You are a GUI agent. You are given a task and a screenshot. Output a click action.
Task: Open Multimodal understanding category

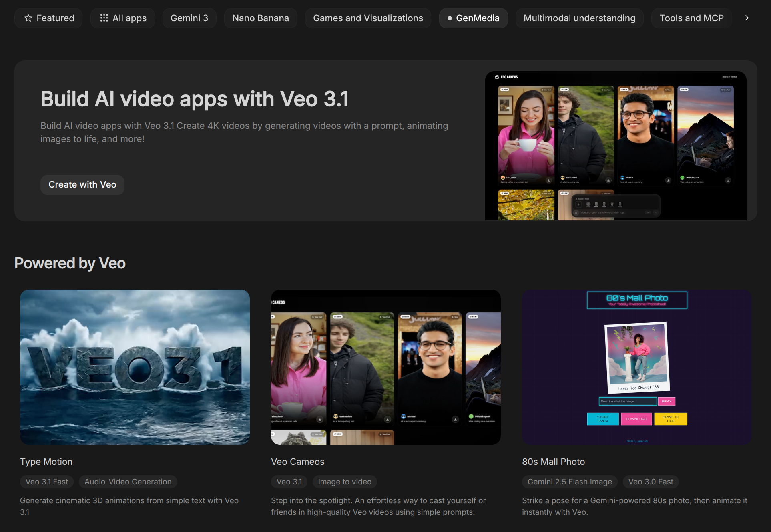click(579, 18)
